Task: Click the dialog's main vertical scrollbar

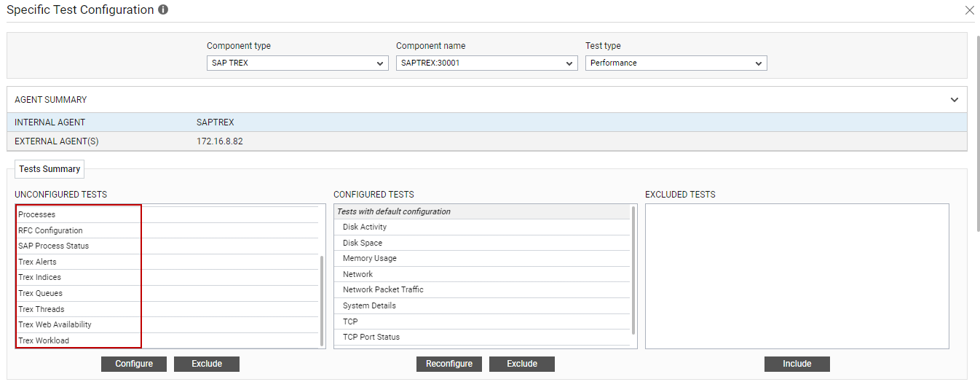Action: [977, 133]
